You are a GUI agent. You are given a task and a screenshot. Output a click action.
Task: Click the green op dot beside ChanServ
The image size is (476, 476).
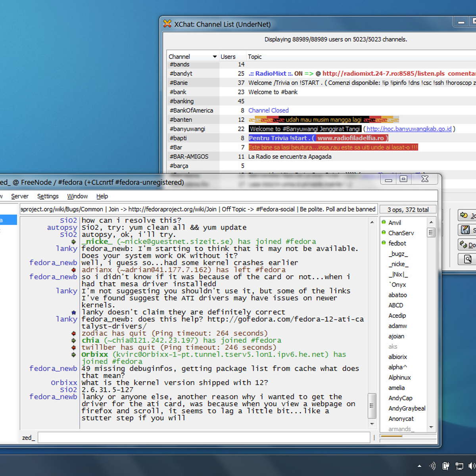(x=384, y=232)
